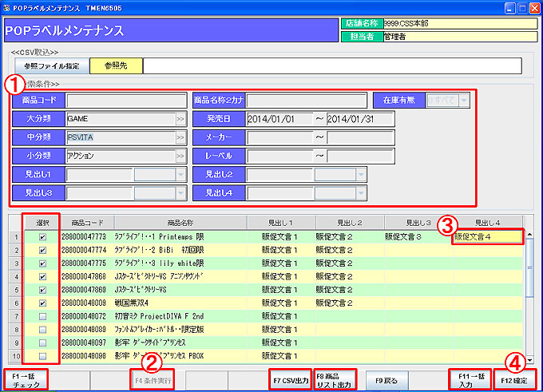
Task: Select product code 288000047773
Action: click(84, 237)
